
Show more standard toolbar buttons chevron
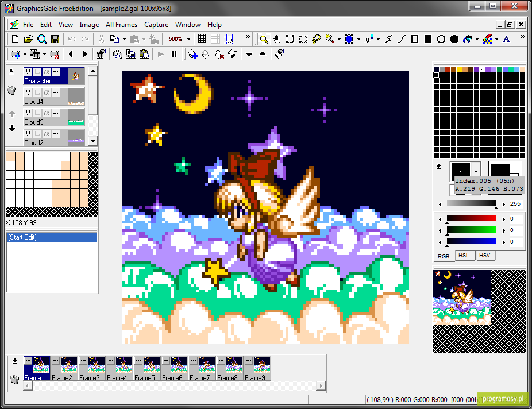click(x=248, y=37)
